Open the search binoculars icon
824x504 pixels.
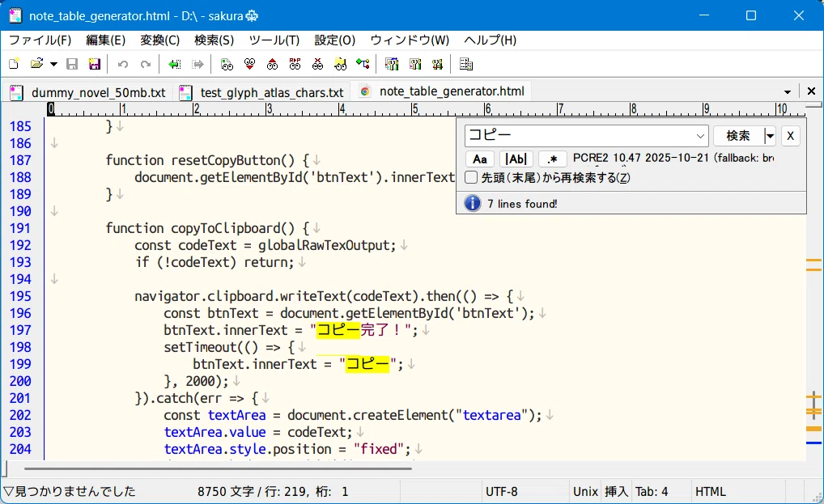pos(227,64)
